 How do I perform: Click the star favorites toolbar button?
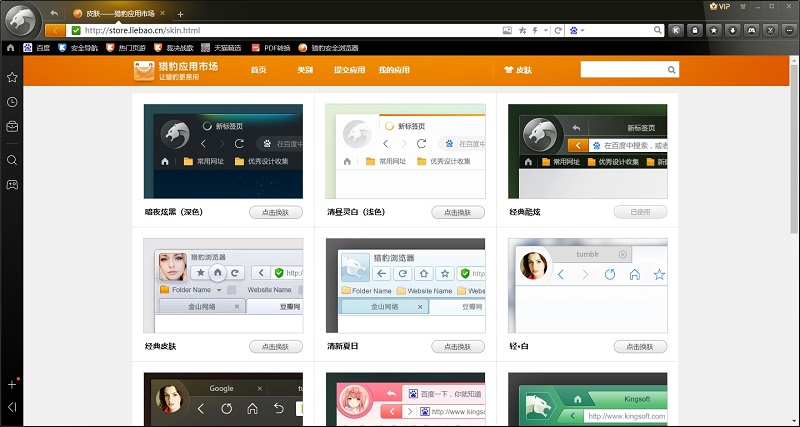[714, 31]
